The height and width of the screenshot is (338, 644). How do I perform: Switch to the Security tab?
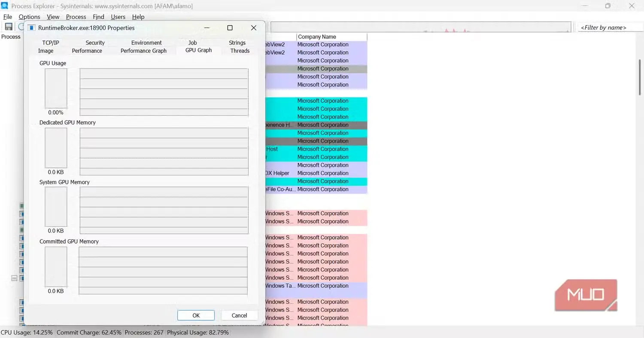click(x=95, y=42)
